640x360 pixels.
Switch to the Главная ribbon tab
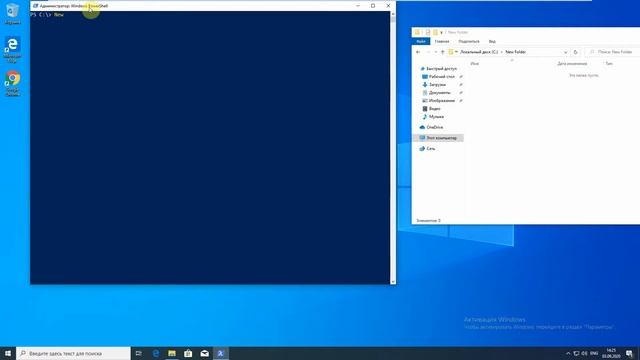[442, 42]
